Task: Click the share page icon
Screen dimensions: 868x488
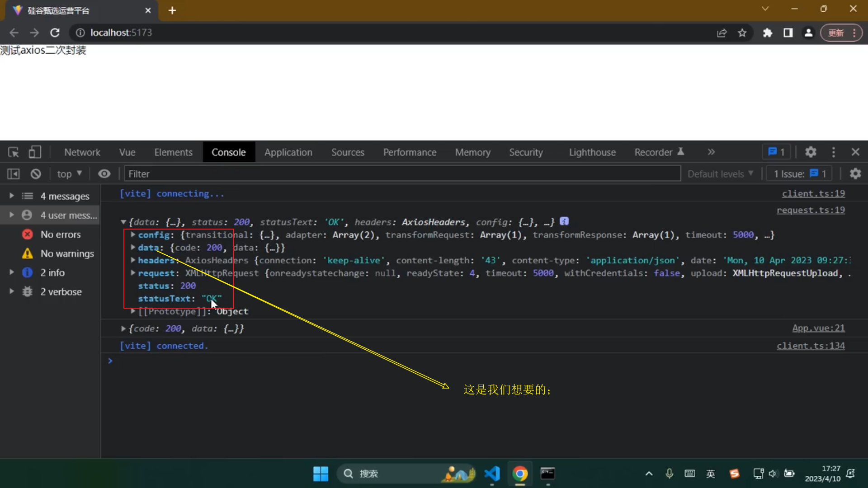Action: [x=722, y=33]
